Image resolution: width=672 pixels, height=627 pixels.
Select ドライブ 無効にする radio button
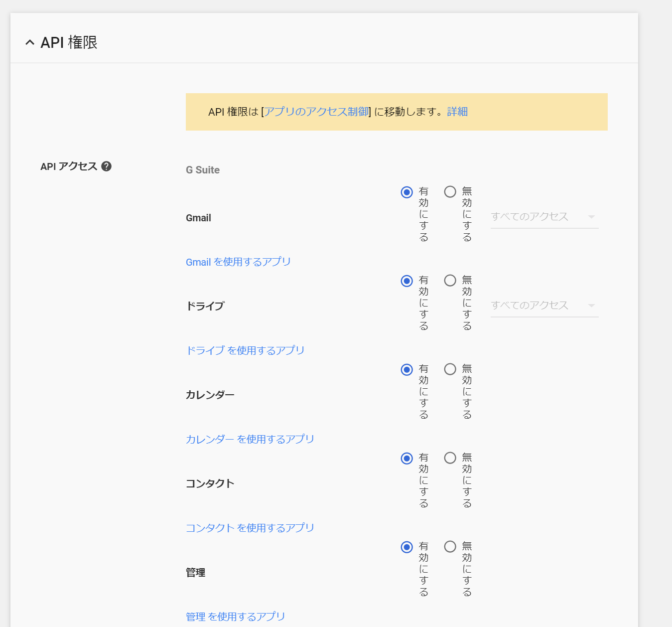point(450,281)
